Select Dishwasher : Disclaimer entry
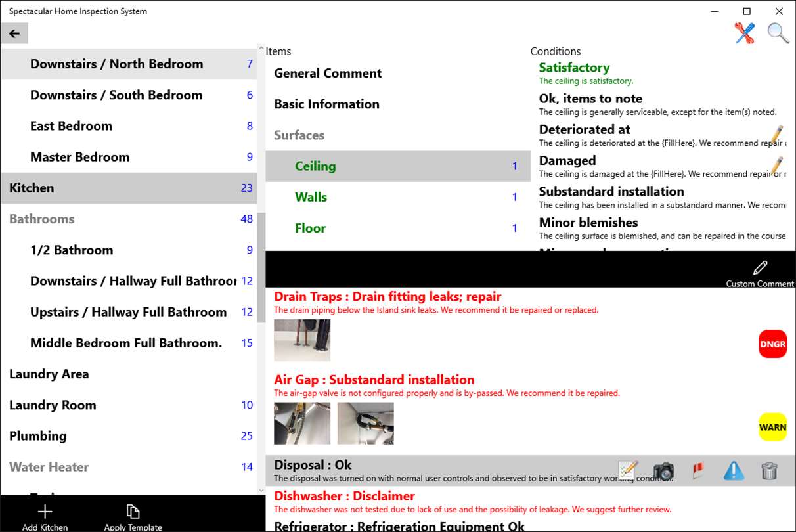Screen dimensions: 796x532 pyautogui.click(x=531, y=502)
